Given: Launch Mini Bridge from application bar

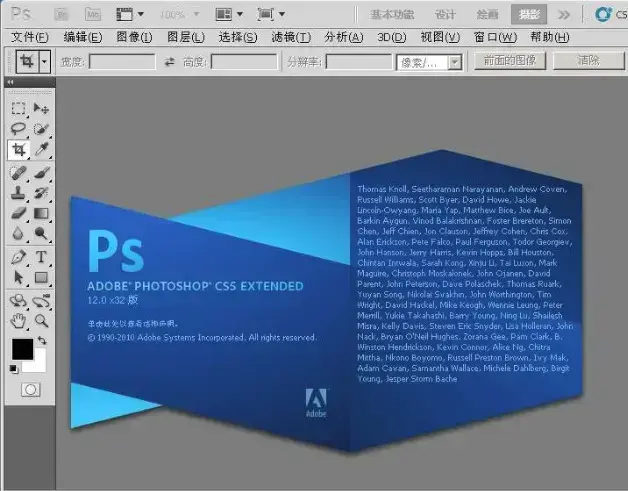Looking at the screenshot, I should [93, 15].
